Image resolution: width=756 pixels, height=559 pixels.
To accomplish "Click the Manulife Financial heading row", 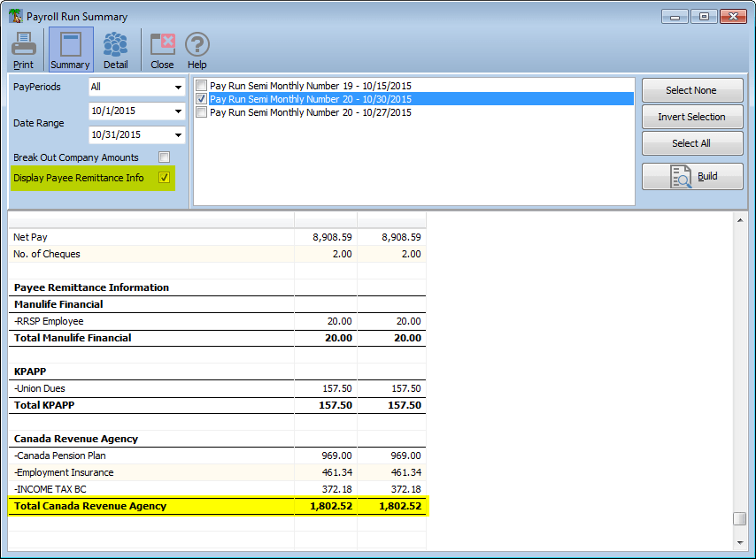I will pos(217,304).
